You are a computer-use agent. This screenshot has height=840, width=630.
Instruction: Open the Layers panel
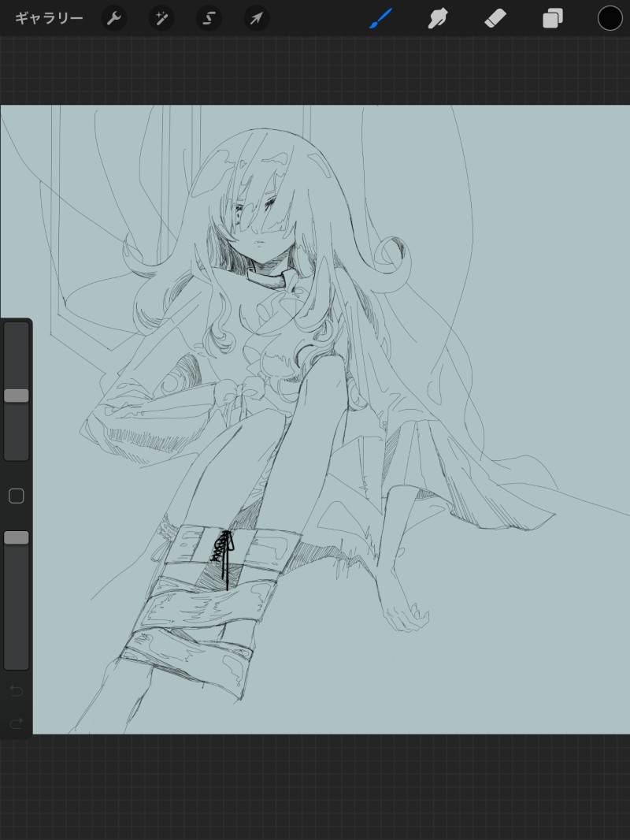pos(552,19)
